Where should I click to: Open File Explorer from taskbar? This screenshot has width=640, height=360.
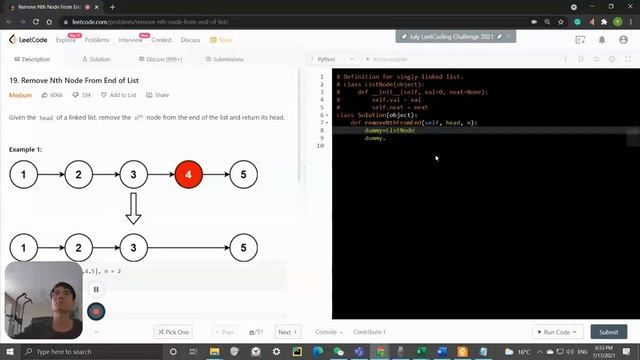(x=214, y=351)
